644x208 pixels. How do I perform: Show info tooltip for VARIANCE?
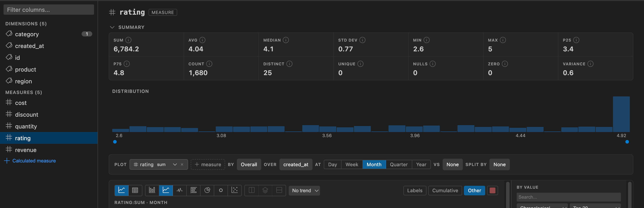tap(591, 64)
